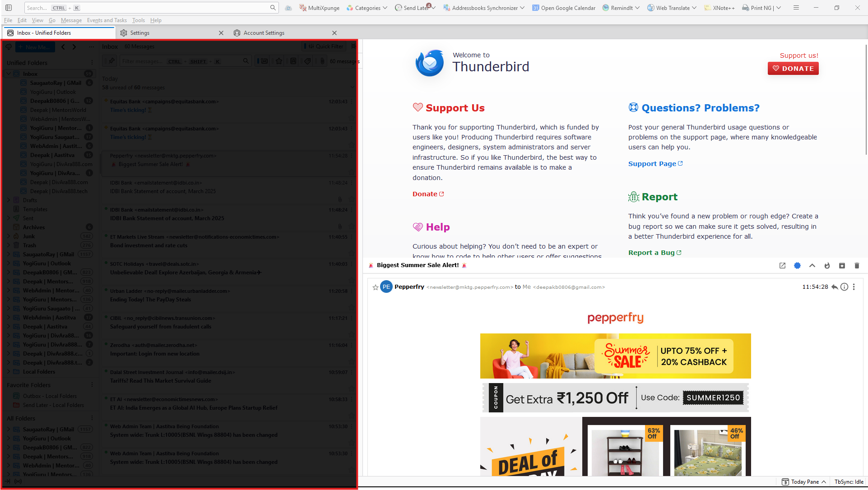
Task: Open the Events and Tasks menu
Action: tap(107, 20)
